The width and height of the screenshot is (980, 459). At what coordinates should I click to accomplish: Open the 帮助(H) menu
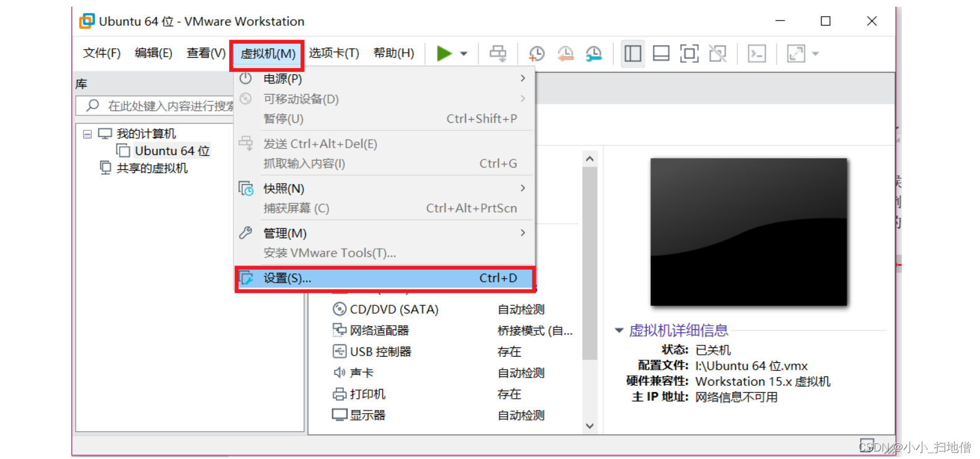pyautogui.click(x=393, y=53)
